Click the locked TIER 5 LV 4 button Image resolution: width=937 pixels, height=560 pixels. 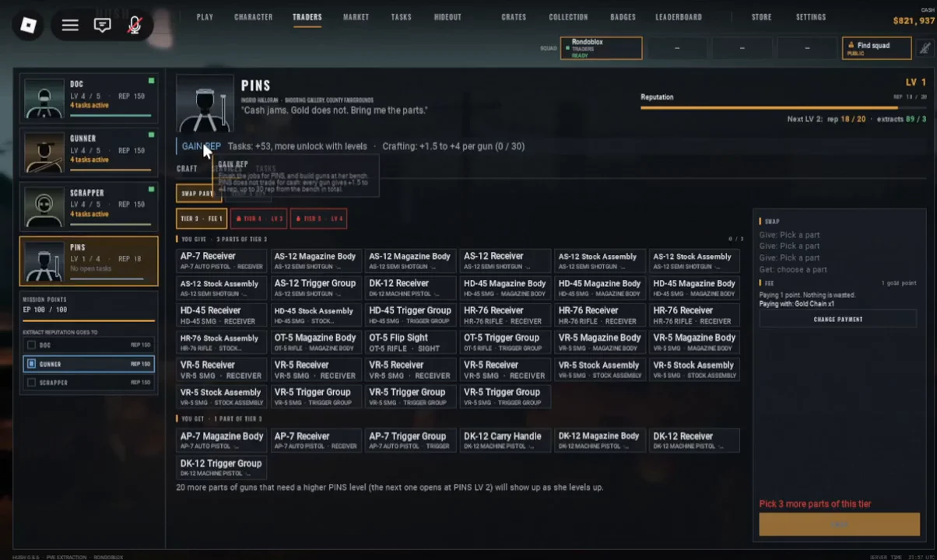[x=318, y=219]
